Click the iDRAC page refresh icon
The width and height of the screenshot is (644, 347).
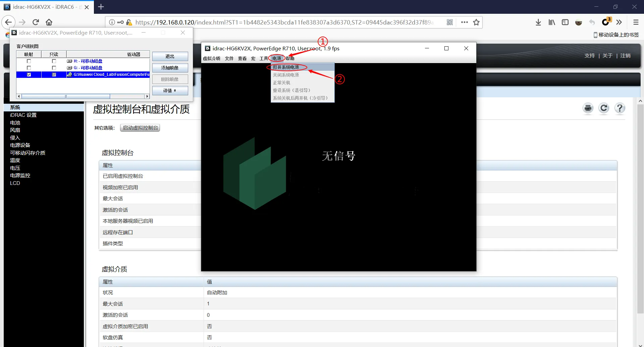[x=604, y=108]
